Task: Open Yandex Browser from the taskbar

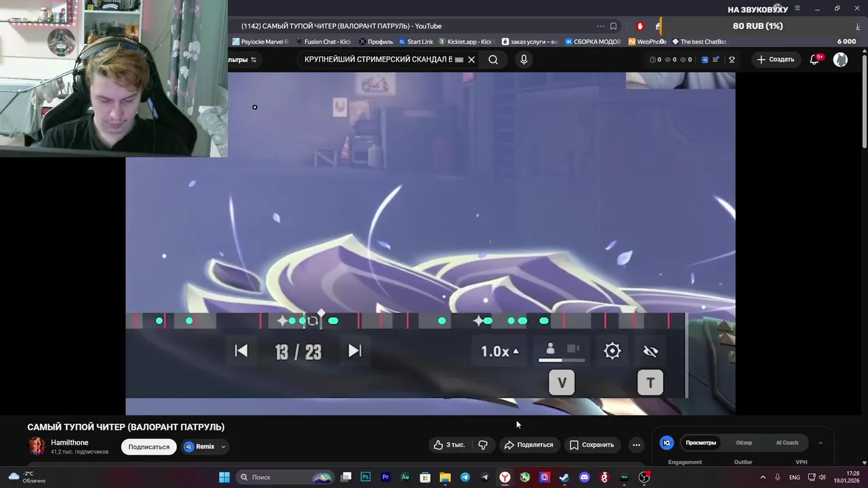Action: click(x=505, y=478)
